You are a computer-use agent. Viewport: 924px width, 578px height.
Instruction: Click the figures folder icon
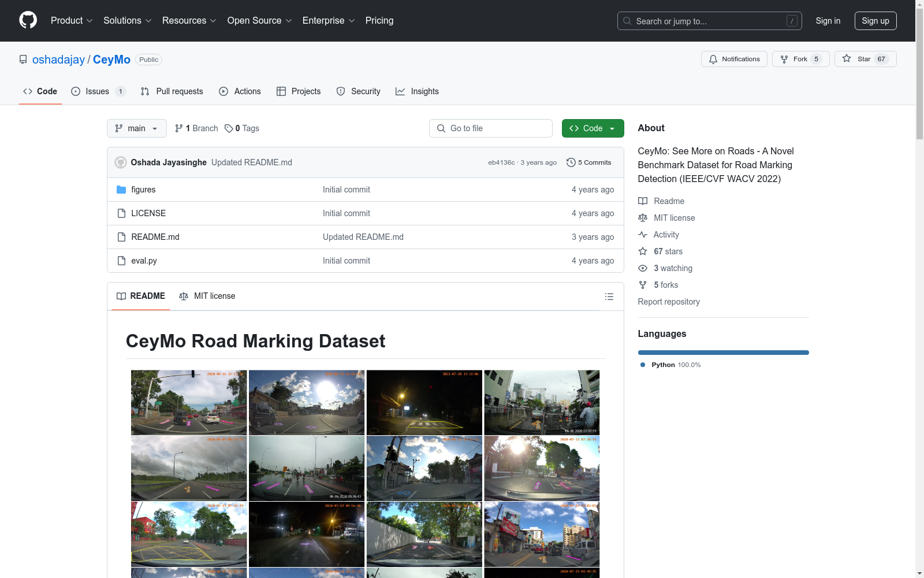pyautogui.click(x=121, y=190)
